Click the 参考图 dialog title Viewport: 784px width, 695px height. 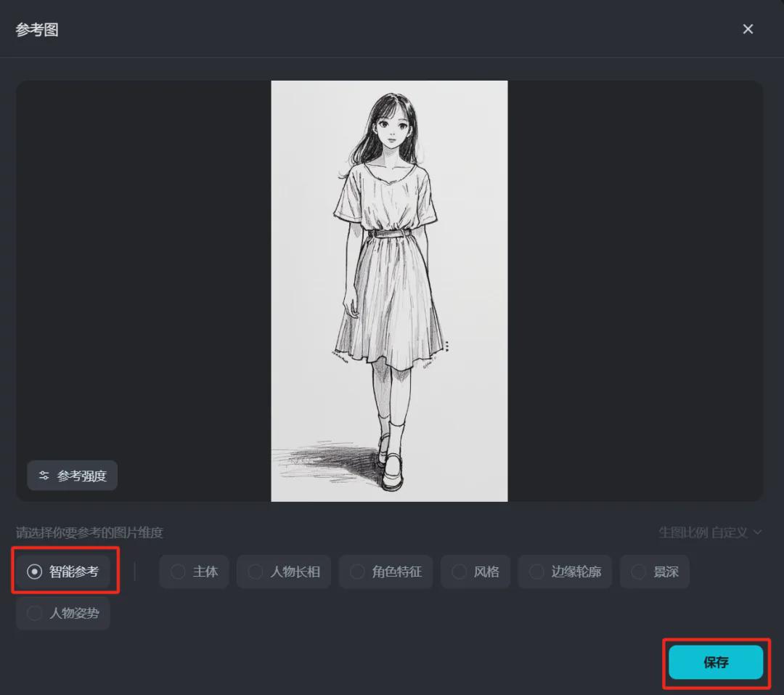click(36, 31)
